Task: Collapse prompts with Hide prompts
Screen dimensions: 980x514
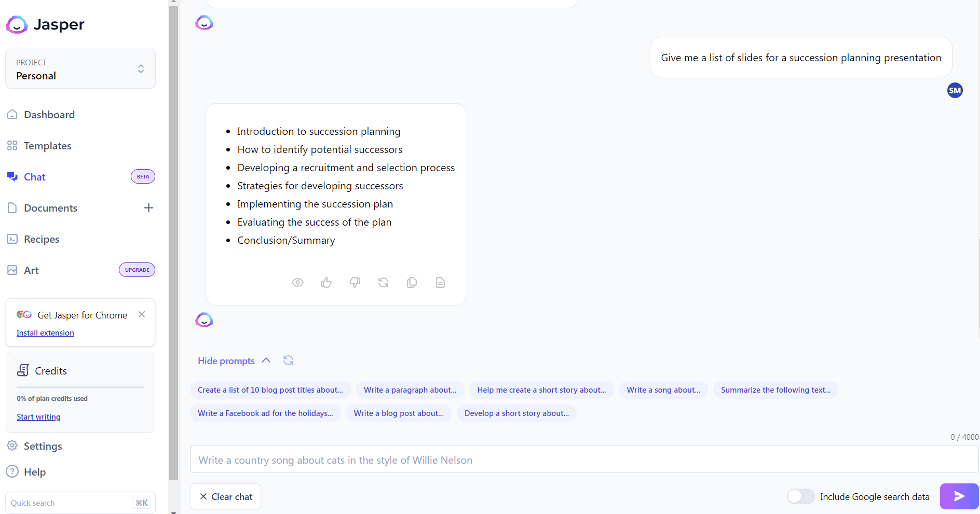Action: pyautogui.click(x=234, y=360)
